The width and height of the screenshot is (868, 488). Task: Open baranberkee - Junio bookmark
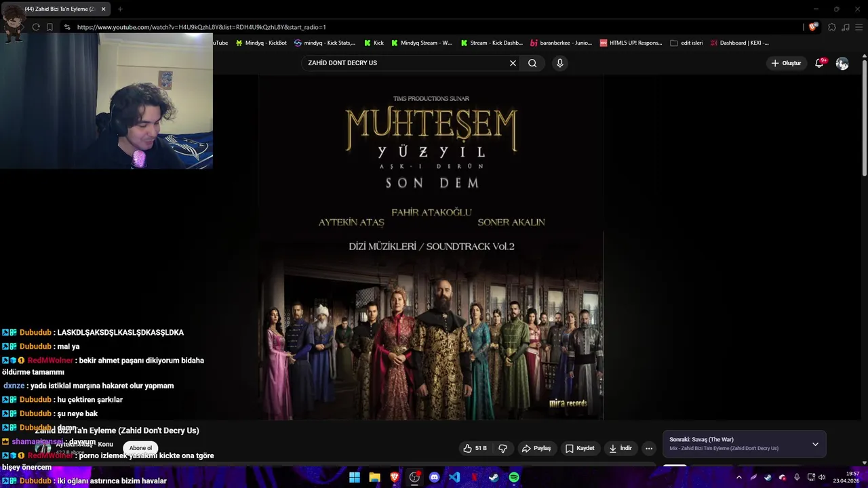pyautogui.click(x=561, y=43)
